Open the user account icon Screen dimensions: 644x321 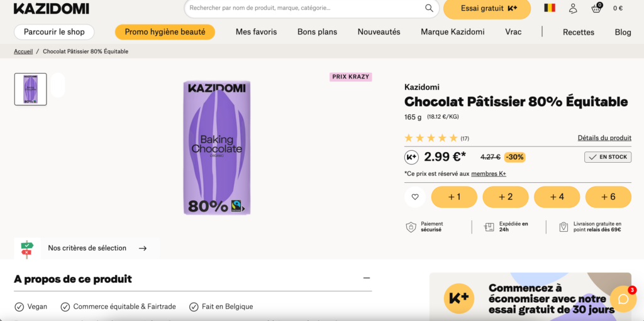pyautogui.click(x=573, y=8)
